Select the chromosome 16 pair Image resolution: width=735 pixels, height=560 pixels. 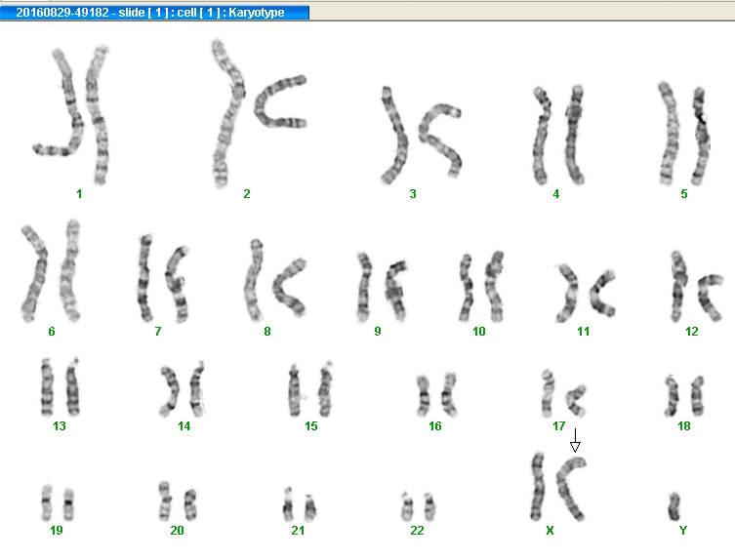tap(436, 394)
